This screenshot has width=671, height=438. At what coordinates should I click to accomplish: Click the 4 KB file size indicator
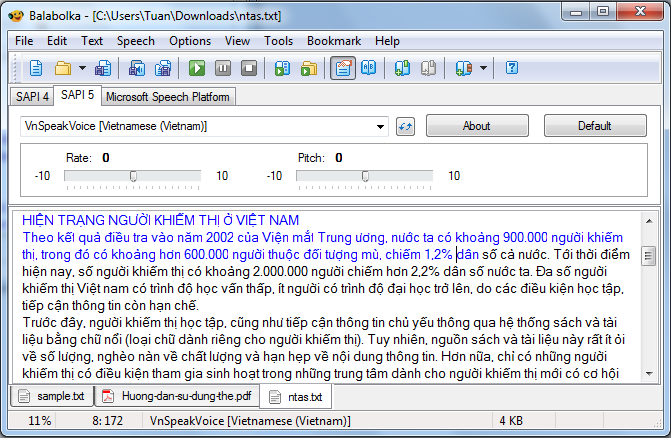click(x=511, y=421)
